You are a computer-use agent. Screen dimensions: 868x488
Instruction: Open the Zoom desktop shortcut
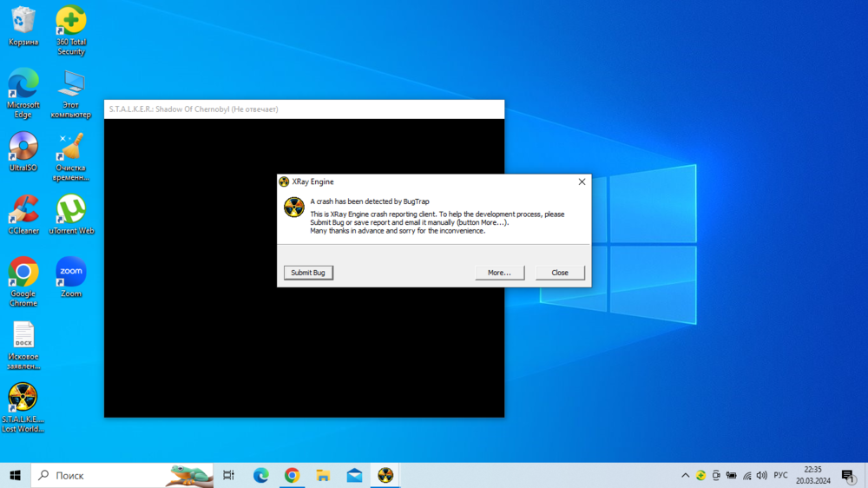tap(71, 277)
